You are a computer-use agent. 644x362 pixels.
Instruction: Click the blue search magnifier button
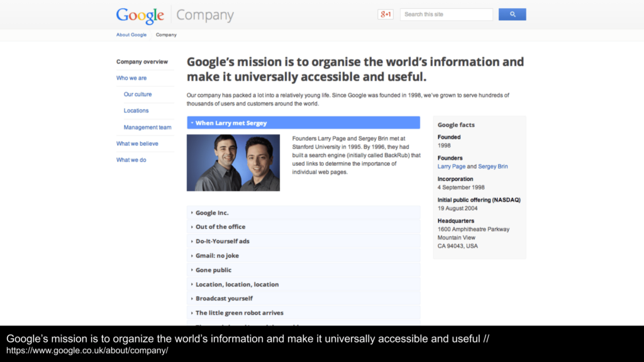(x=512, y=14)
